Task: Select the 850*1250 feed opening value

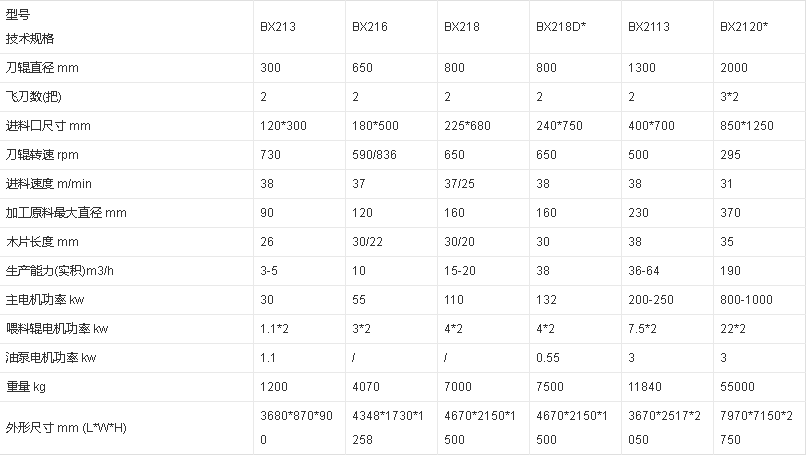Action: point(746,126)
